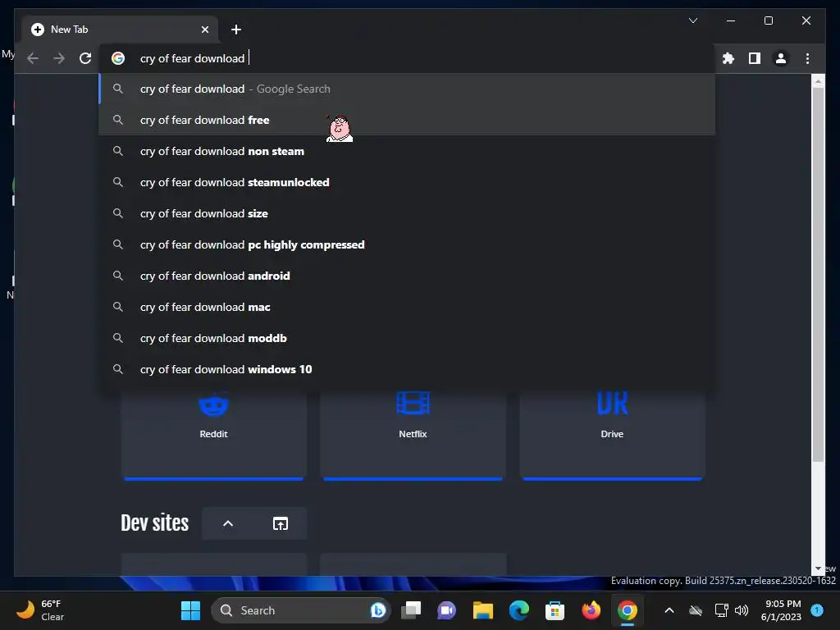Choose suggestion 'cry of fear download free'
Screen dimensions: 840x630
407,120
